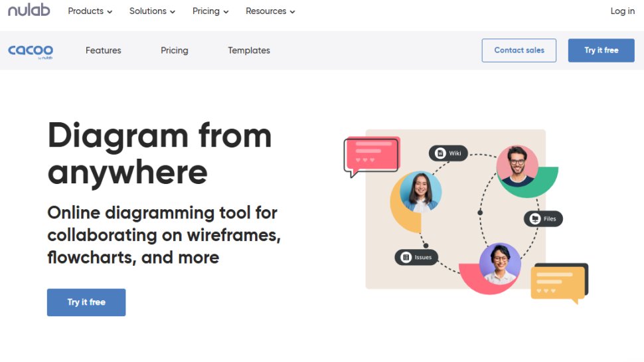This screenshot has height=362, width=644.
Task: Open Cacoo Pricing in sub navigation
Action: tap(175, 50)
